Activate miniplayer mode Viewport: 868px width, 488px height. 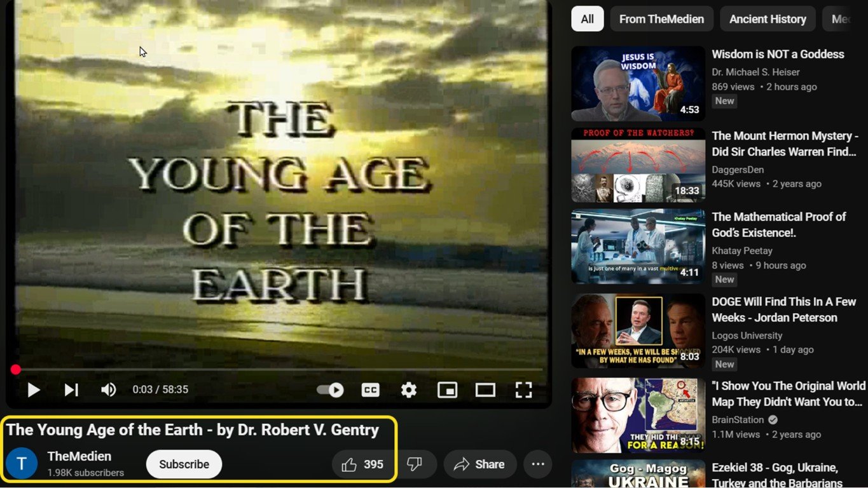pyautogui.click(x=447, y=390)
